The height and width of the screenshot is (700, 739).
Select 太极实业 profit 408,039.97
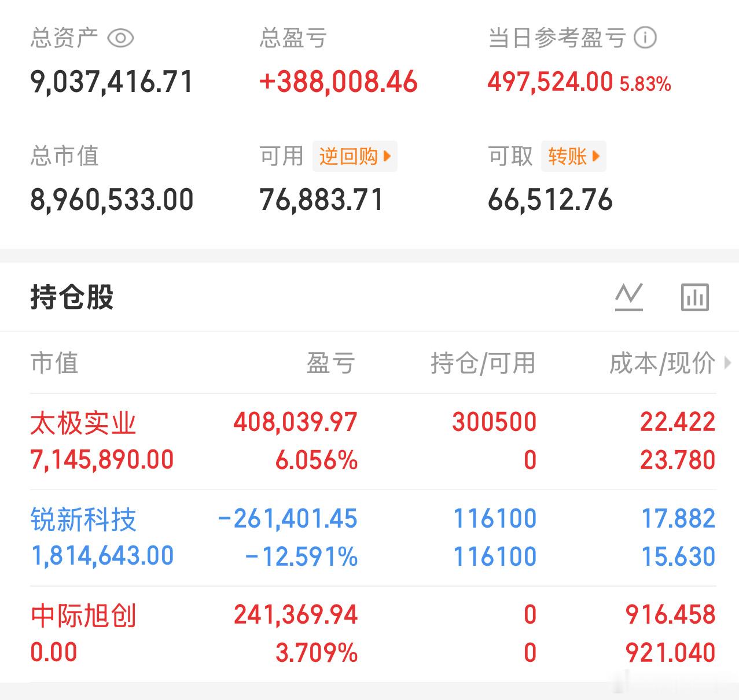pyautogui.click(x=295, y=422)
